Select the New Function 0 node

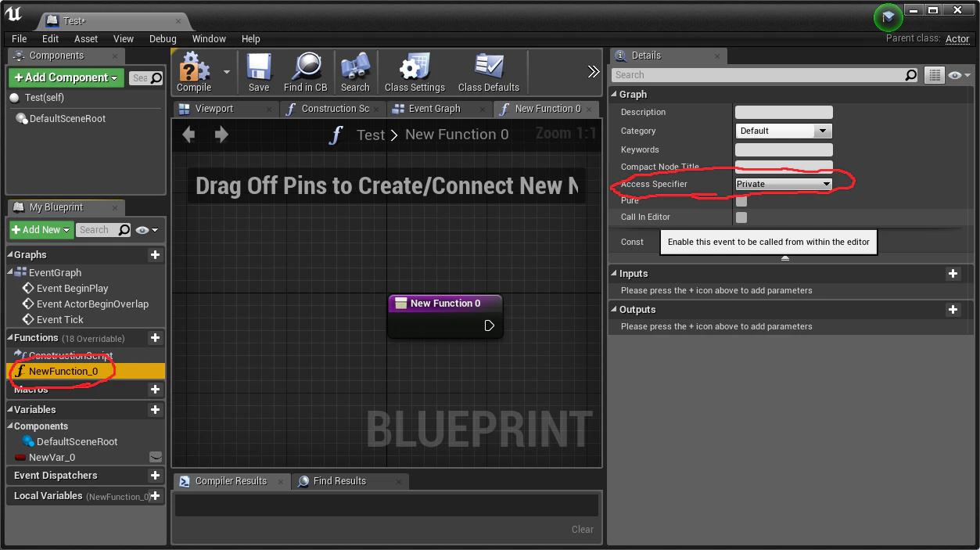445,316
